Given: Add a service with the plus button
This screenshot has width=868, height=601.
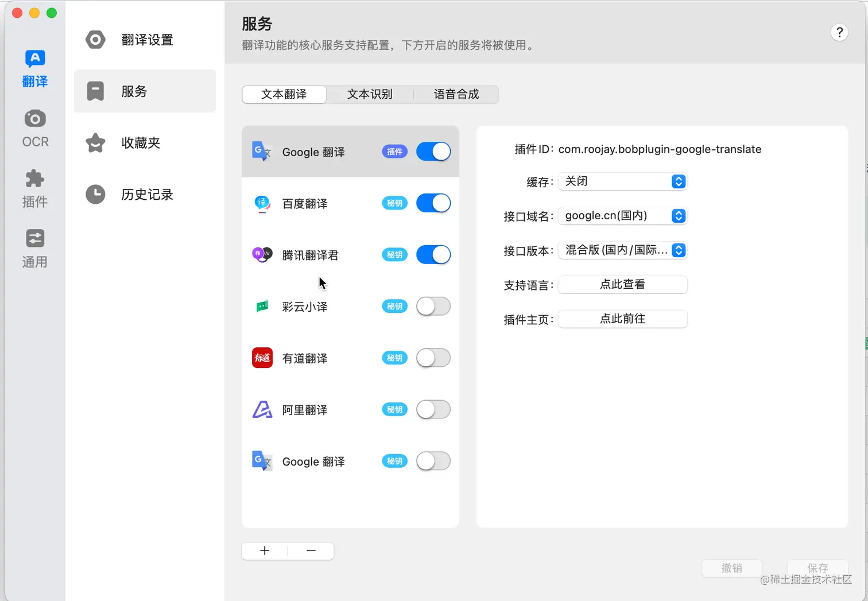Looking at the screenshot, I should pyautogui.click(x=265, y=550).
